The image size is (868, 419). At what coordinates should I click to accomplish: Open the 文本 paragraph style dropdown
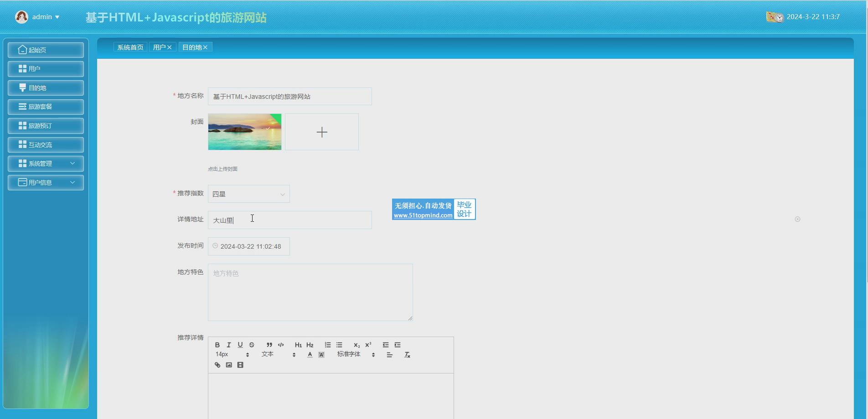pos(279,354)
